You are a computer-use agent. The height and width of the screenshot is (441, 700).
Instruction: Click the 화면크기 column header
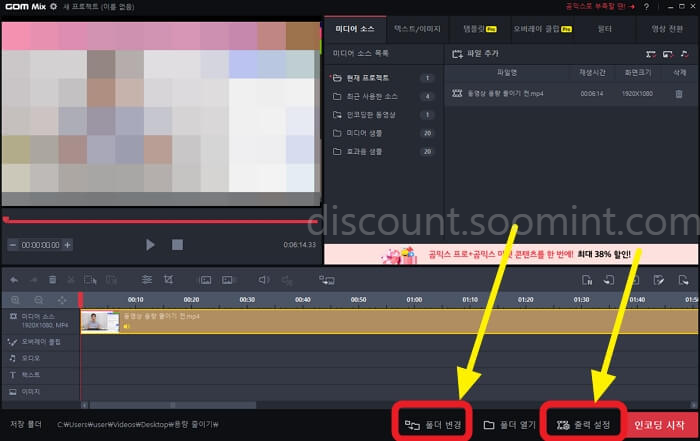click(638, 72)
